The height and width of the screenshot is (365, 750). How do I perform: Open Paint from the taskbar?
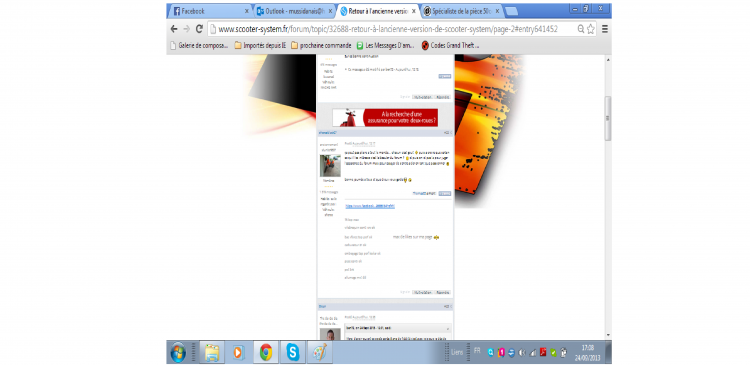click(x=320, y=353)
